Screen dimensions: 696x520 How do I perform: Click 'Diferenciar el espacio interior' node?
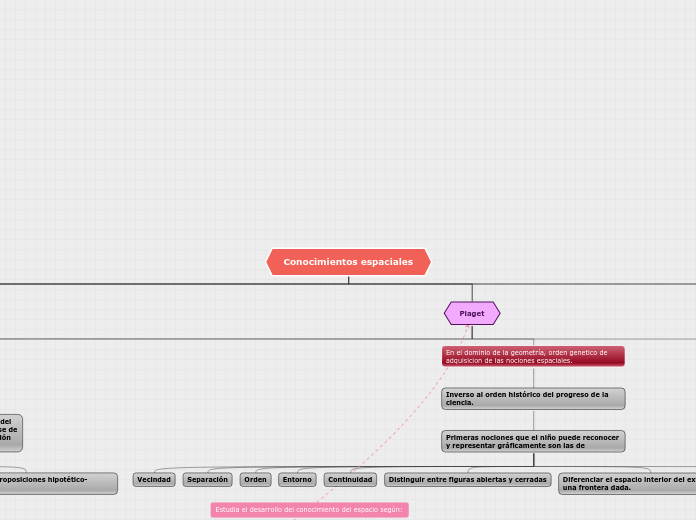point(627,484)
